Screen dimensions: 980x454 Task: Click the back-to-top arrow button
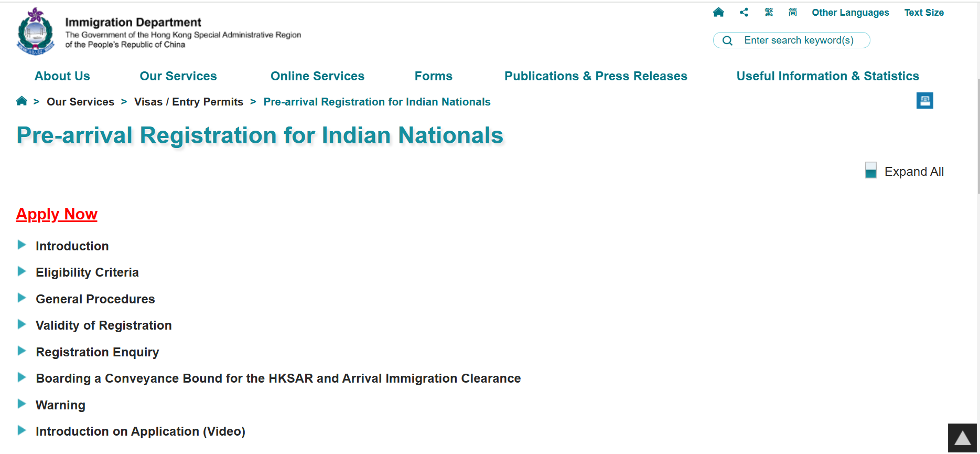[962, 438]
